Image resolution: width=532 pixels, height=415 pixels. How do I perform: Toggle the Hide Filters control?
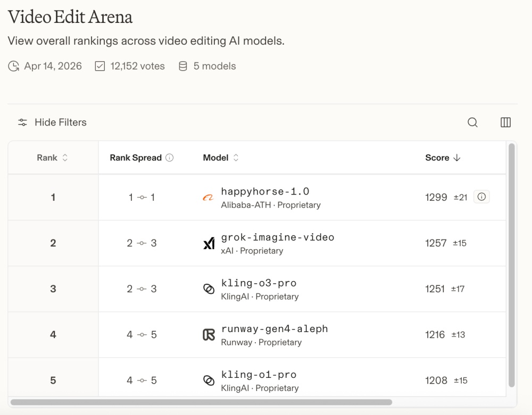[52, 123]
